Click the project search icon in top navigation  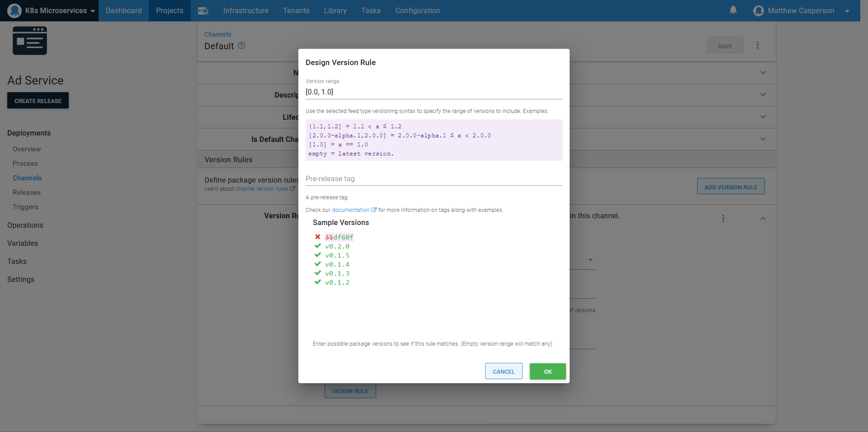(x=203, y=10)
